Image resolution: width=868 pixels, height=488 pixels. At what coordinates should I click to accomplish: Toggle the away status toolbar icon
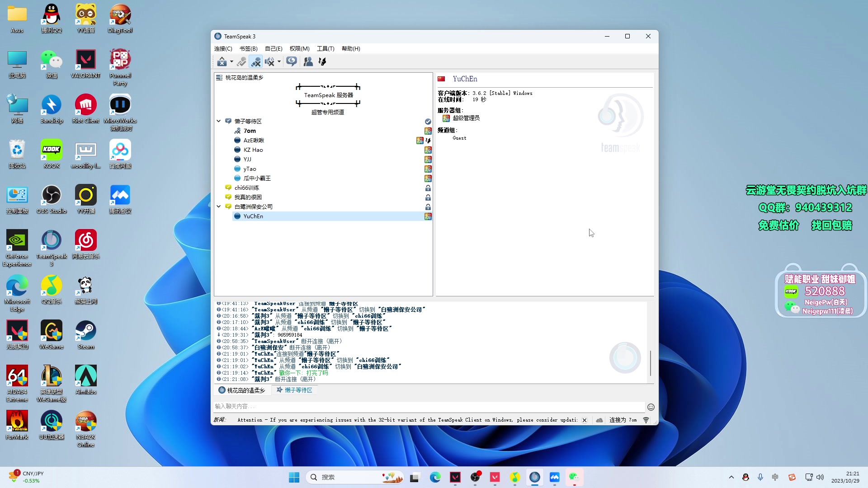pyautogui.click(x=222, y=61)
